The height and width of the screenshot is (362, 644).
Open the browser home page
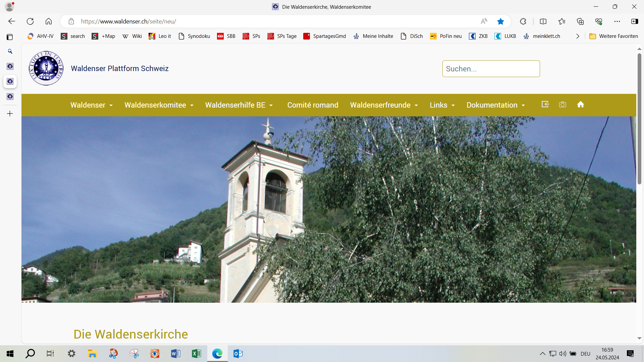[49, 21]
